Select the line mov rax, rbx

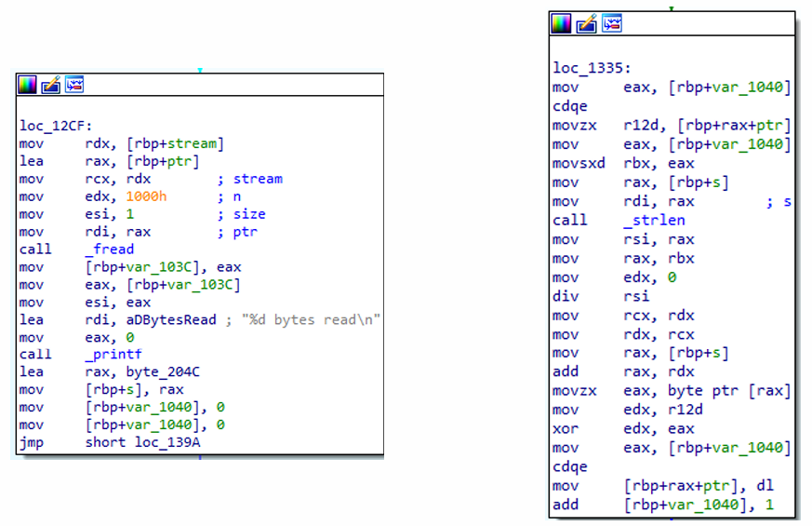point(623,258)
